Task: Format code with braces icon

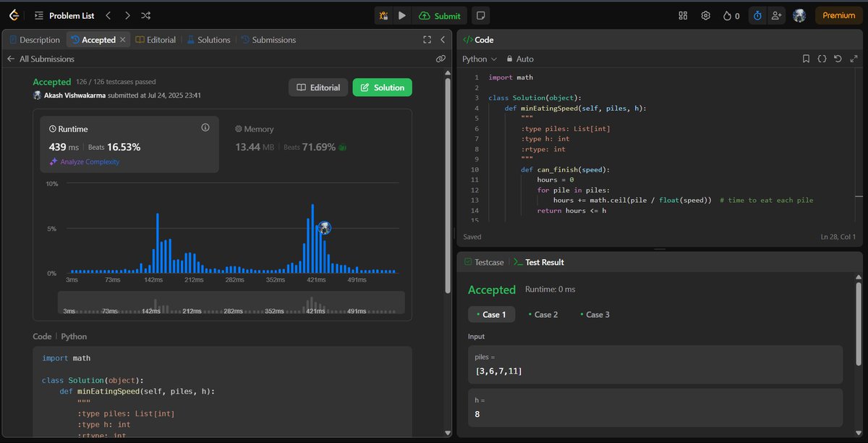Action: click(822, 59)
